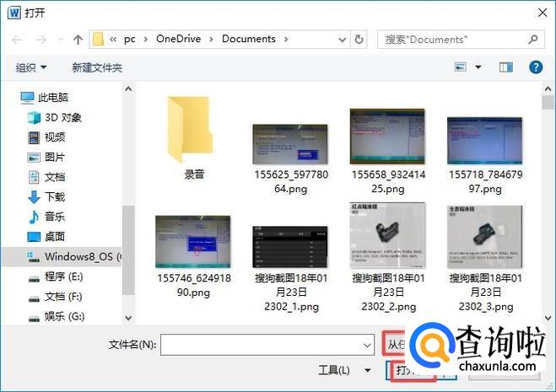The image size is (556, 392).
Task: Click the 新建文件夹 button
Action: tap(97, 67)
